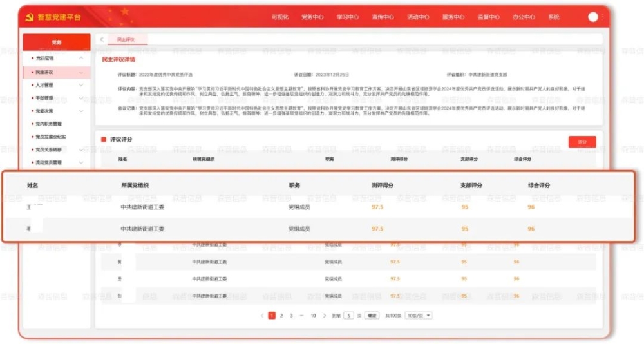The image size is (644, 344).
Task: Click the party emblem logo in header
Action: [x=29, y=17]
